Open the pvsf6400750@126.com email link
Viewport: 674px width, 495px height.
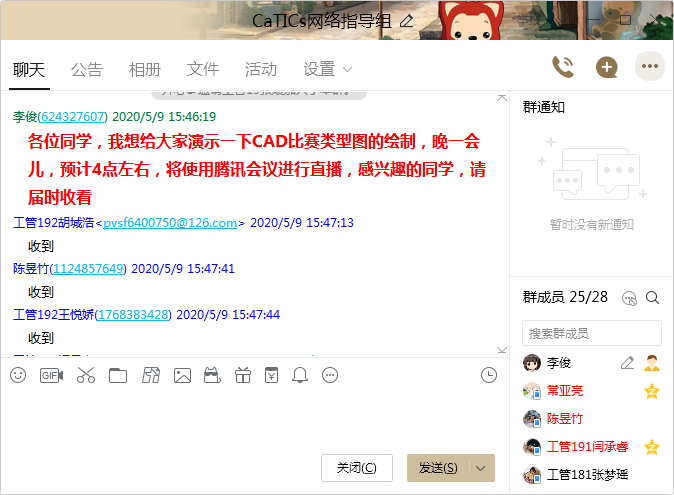coord(170,223)
